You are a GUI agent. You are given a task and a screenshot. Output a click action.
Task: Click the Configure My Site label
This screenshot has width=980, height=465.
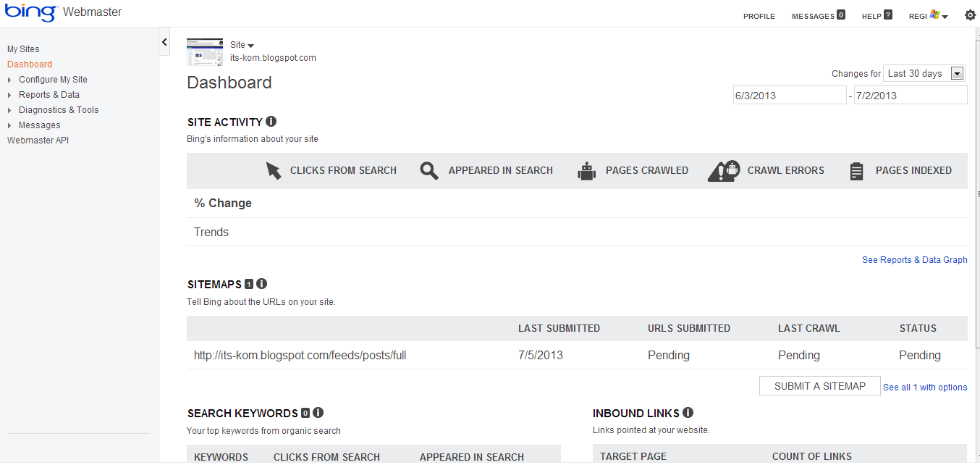tap(53, 80)
